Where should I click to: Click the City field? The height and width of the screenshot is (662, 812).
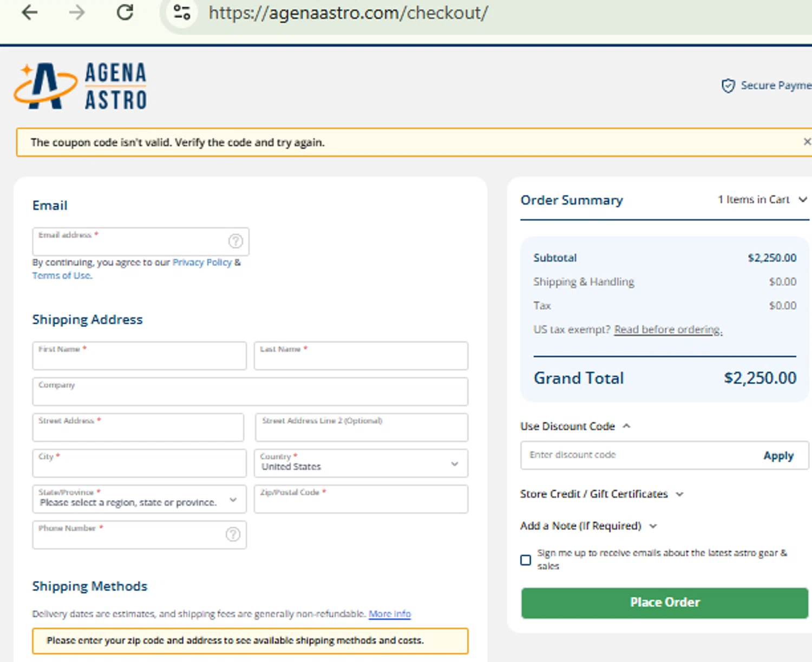139,463
